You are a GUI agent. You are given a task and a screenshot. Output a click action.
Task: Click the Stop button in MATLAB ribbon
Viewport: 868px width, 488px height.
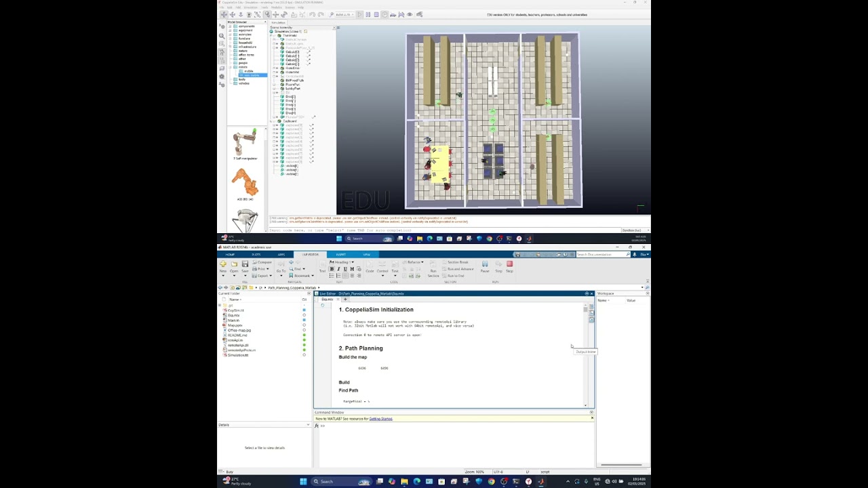tap(509, 266)
